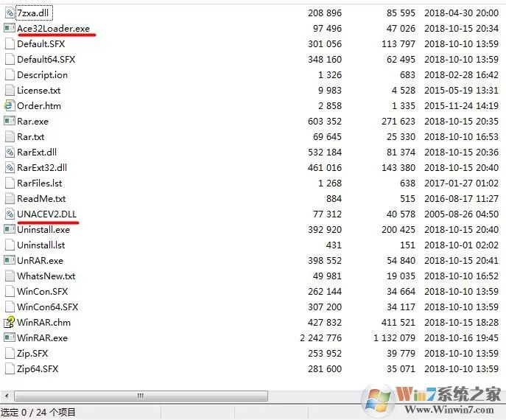The height and width of the screenshot is (420, 506).
Task: Click the Zip.SFX file icon
Action: (10, 354)
